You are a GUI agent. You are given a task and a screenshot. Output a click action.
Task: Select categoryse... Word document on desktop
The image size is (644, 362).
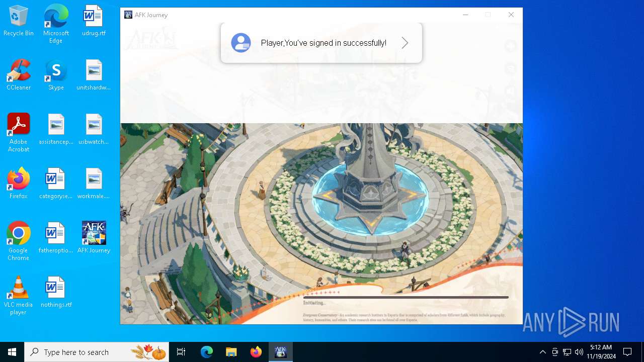(x=56, y=184)
